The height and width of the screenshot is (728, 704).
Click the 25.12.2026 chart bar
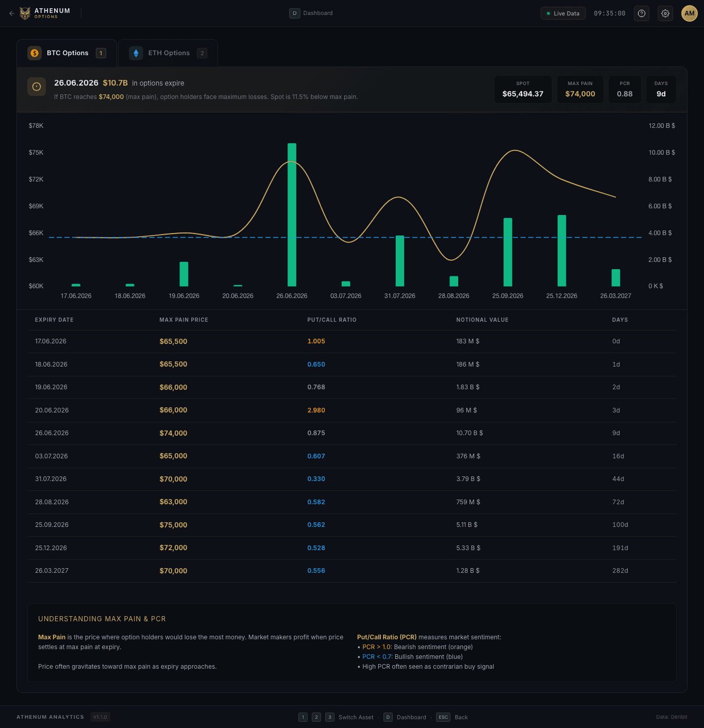562,251
